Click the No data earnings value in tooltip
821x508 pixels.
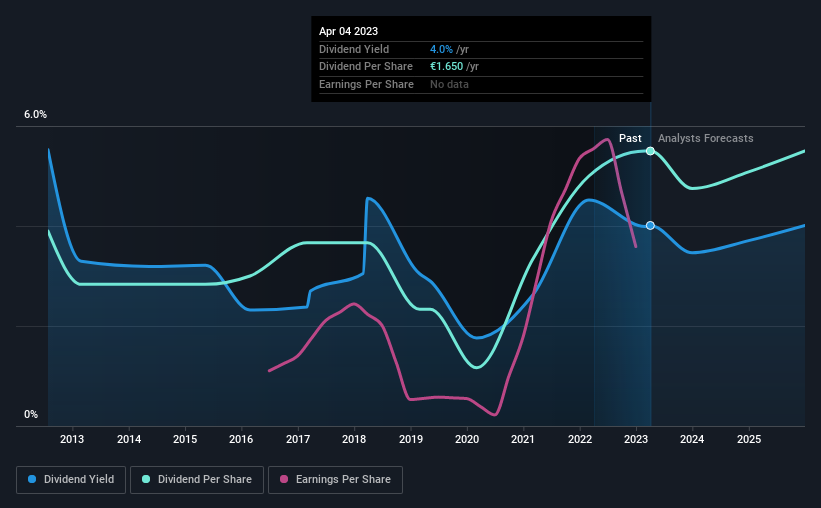449,84
